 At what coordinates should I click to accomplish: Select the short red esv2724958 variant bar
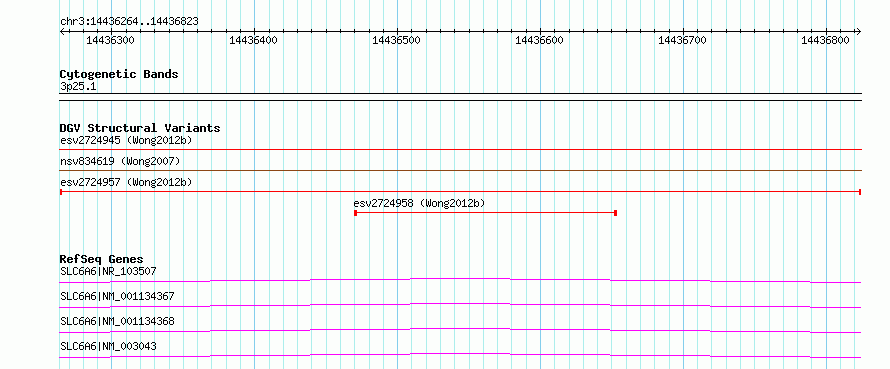[x=485, y=213]
